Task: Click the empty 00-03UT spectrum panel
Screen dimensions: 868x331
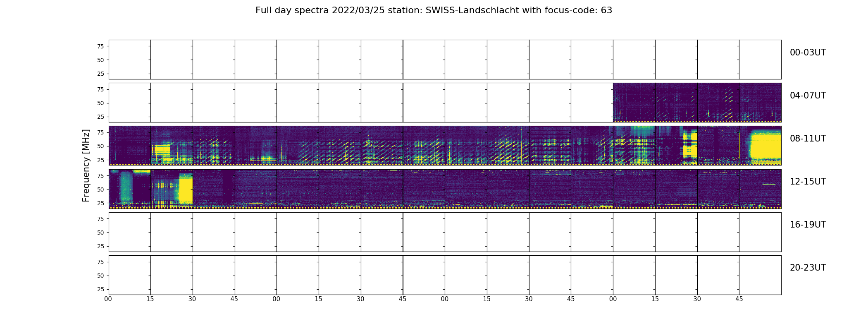Action: tap(445, 60)
